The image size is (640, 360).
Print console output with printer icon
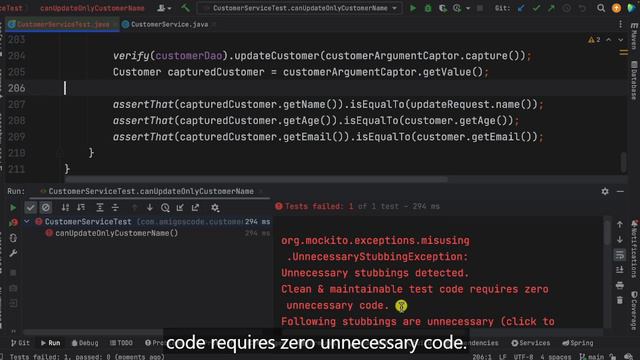[620, 285]
